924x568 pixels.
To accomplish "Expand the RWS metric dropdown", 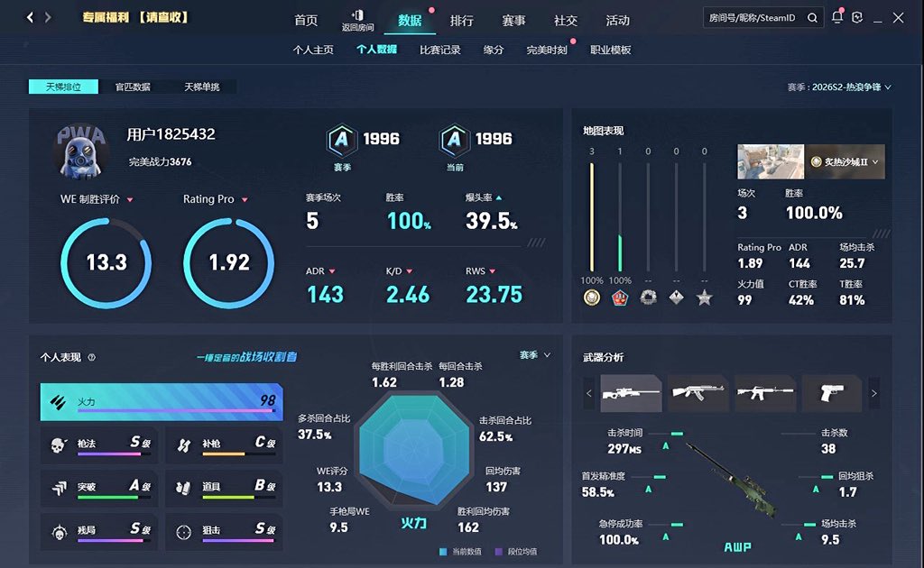I will tap(493, 271).
